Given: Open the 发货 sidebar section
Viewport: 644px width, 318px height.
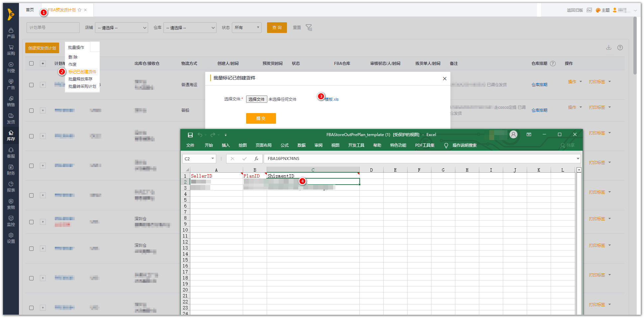Looking at the screenshot, I should pyautogui.click(x=11, y=118).
